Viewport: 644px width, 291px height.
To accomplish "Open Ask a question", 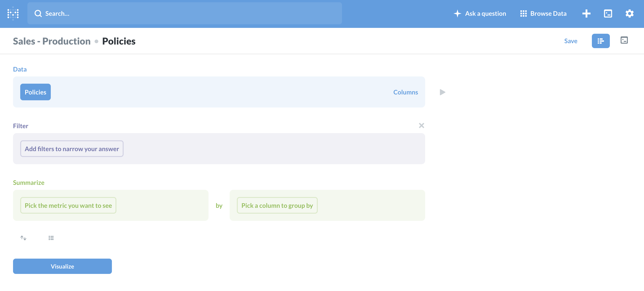I will pyautogui.click(x=480, y=13).
